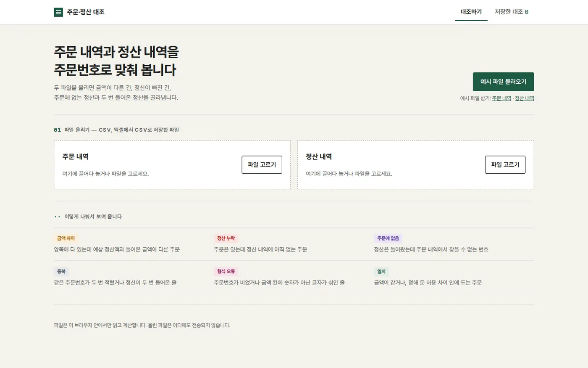Click the 주문 내역 file drop zone
The height and width of the screenshot is (368, 588).
(x=172, y=165)
